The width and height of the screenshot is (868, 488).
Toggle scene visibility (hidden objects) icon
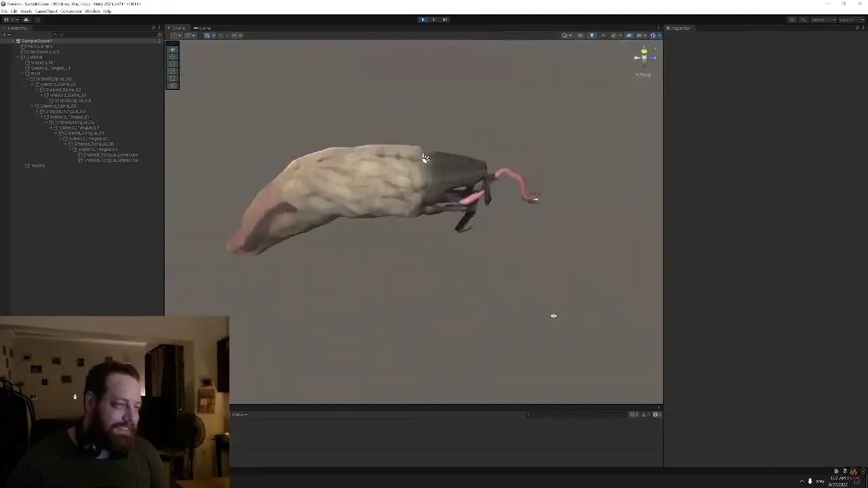pos(629,35)
